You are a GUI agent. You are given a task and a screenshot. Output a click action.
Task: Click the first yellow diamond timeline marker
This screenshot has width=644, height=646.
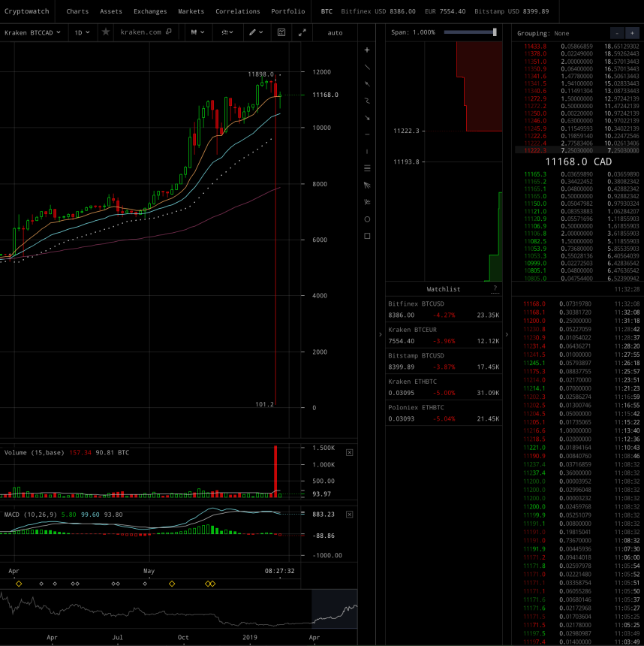(x=19, y=584)
